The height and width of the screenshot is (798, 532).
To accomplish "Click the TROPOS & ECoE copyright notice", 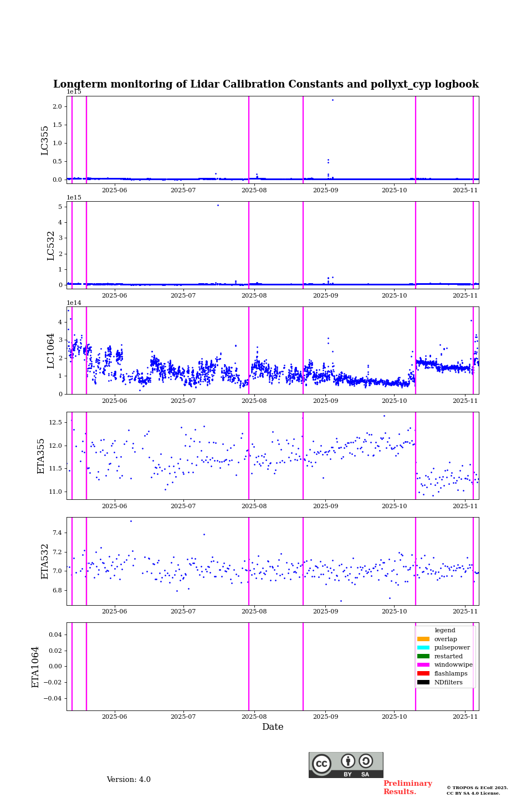I will pos(477,790).
